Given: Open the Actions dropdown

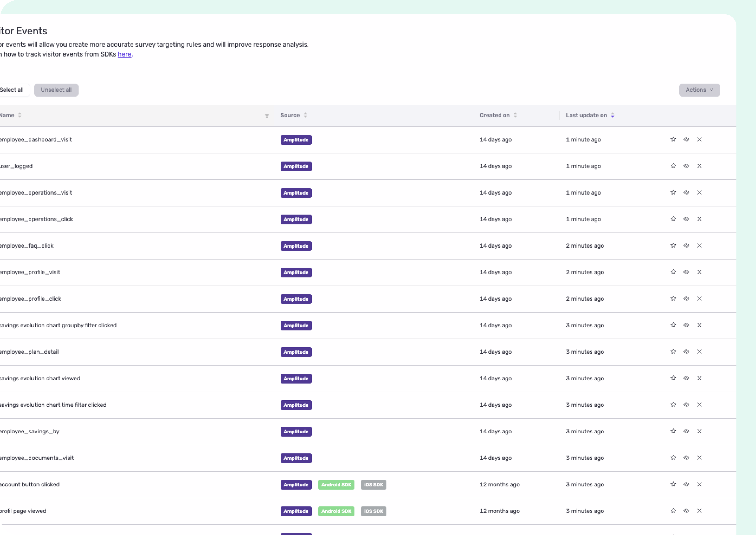Looking at the screenshot, I should [699, 90].
